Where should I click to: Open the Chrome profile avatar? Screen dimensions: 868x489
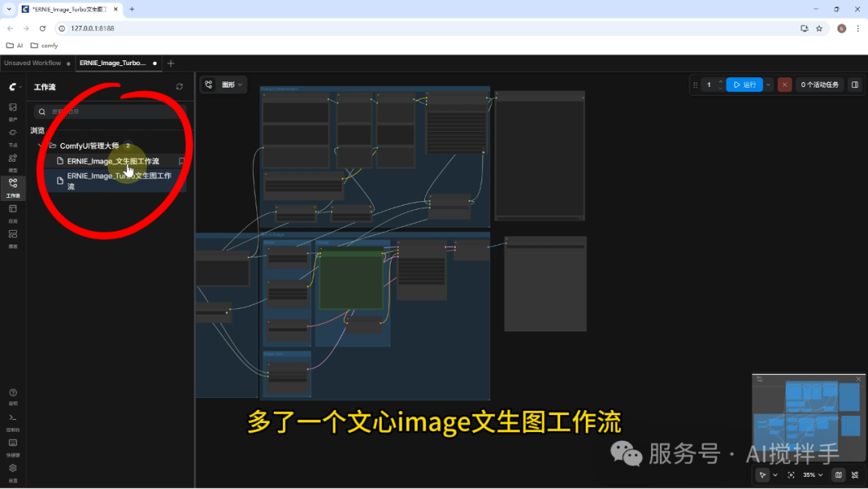(841, 28)
